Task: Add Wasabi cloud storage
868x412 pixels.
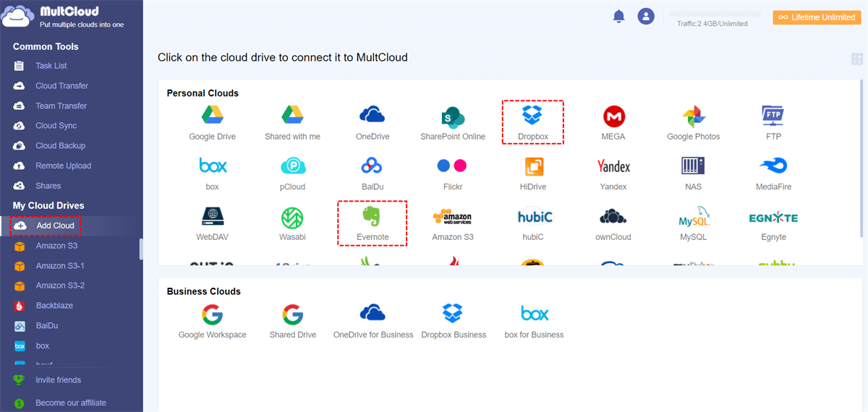Action: tap(292, 223)
